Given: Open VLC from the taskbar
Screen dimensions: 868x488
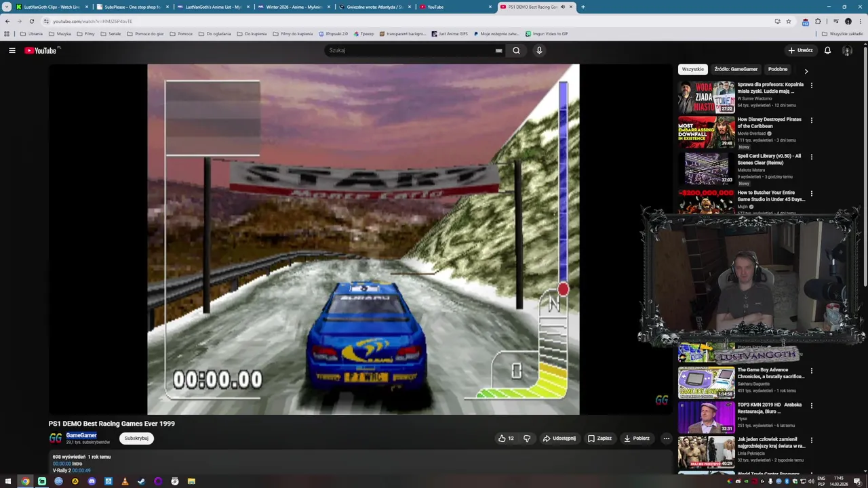Looking at the screenshot, I should (125, 481).
